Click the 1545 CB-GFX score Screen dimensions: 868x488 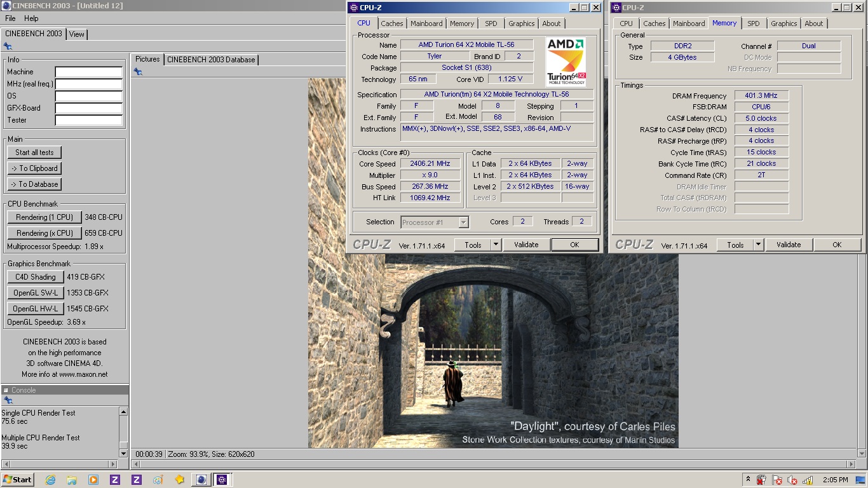click(x=88, y=309)
